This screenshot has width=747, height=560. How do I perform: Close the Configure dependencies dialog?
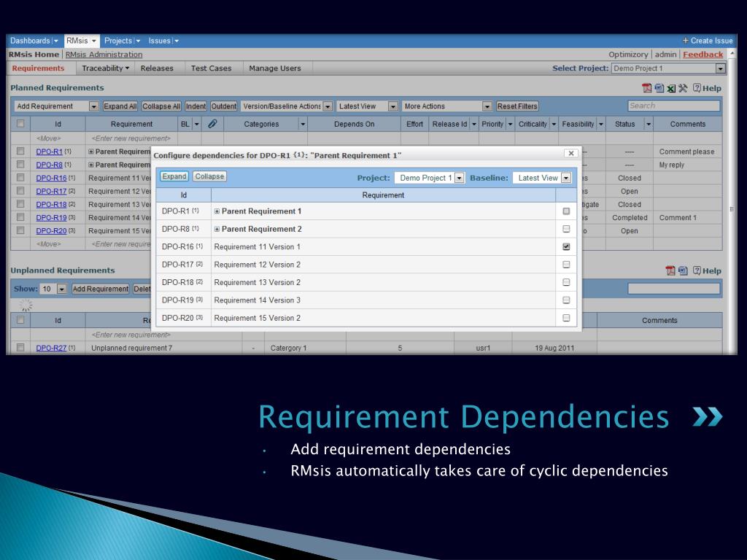point(571,153)
